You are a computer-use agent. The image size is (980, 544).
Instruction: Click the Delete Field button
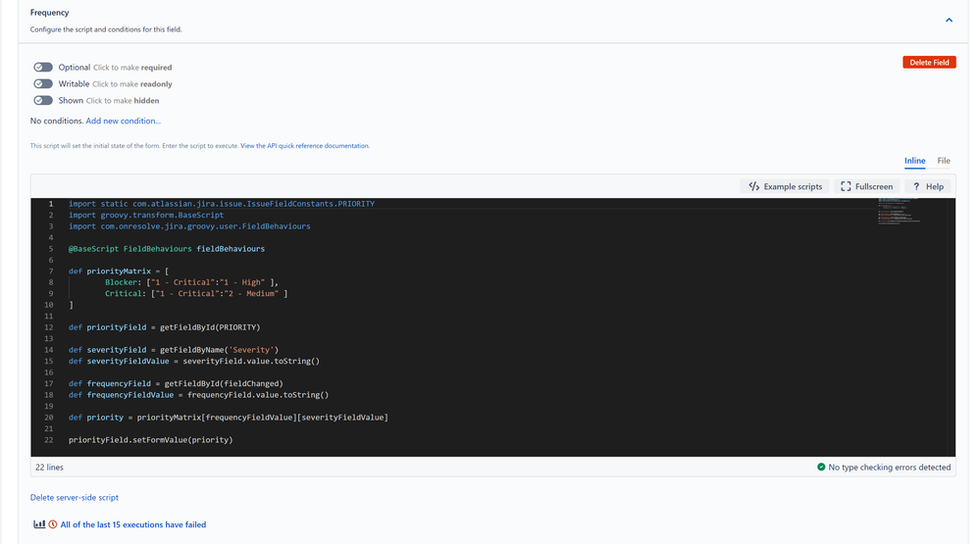point(929,63)
